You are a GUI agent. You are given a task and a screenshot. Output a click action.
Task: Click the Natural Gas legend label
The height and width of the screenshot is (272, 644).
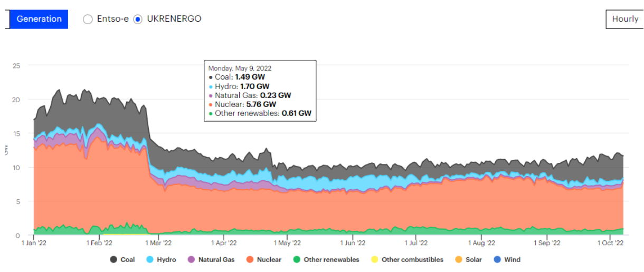(216, 259)
